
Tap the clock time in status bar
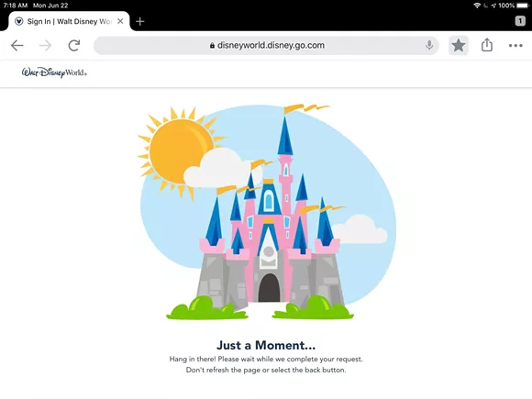point(16,6)
